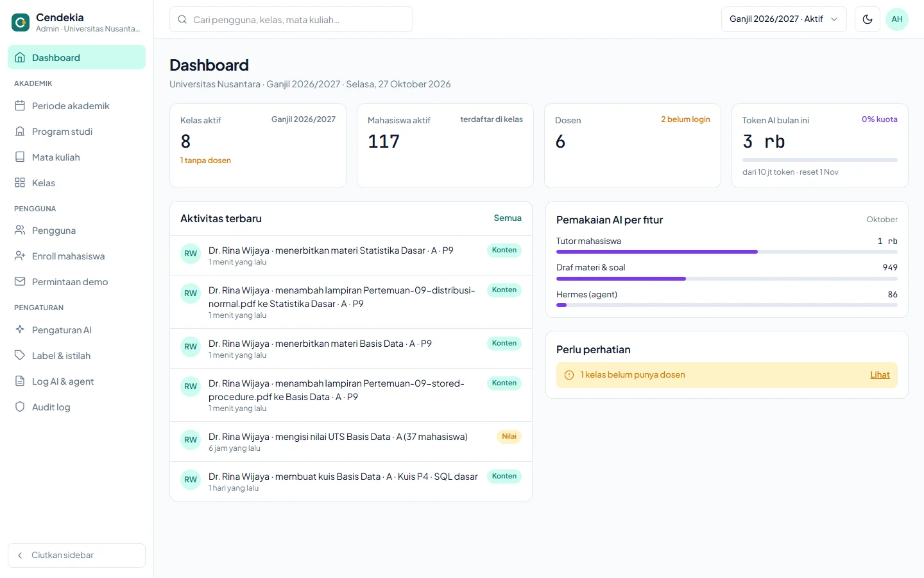This screenshot has width=924, height=578.
Task: Open activity 'menerbitkan materi Statistika Dasar'
Action: click(x=351, y=256)
